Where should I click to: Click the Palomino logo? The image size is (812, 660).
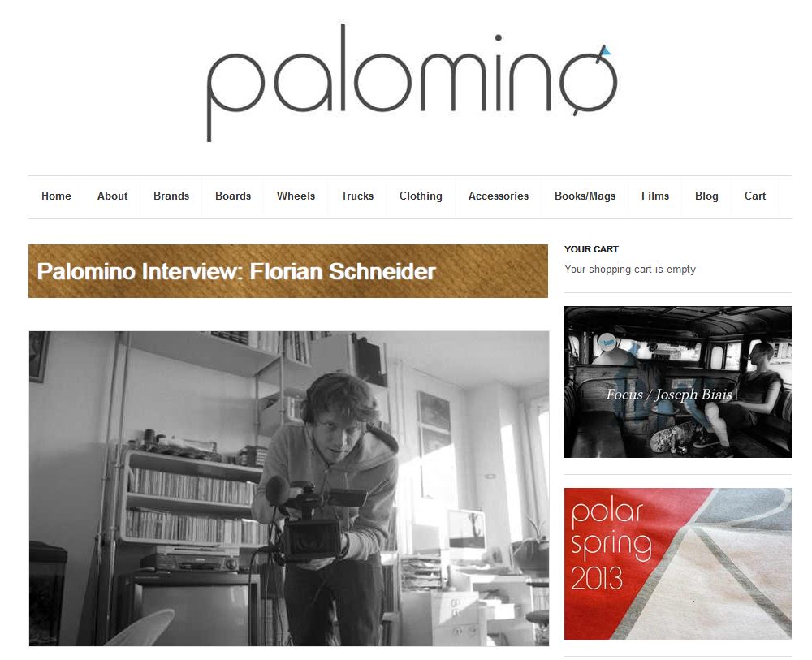412,82
